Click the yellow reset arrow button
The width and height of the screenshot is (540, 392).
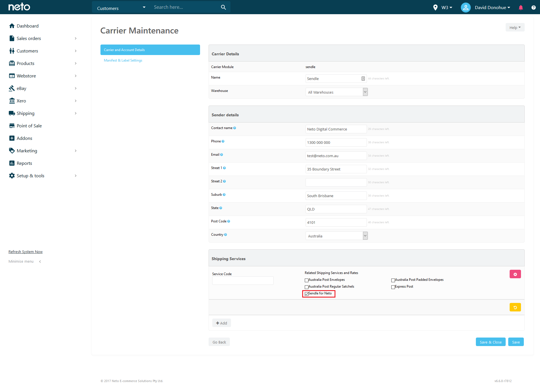coord(515,307)
